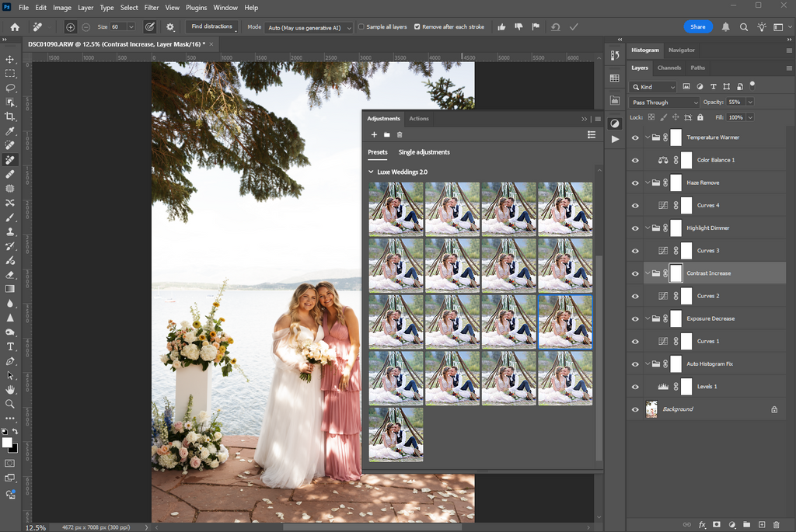This screenshot has width=796, height=532.
Task: Click the foreground color swatch
Action: tap(7, 440)
